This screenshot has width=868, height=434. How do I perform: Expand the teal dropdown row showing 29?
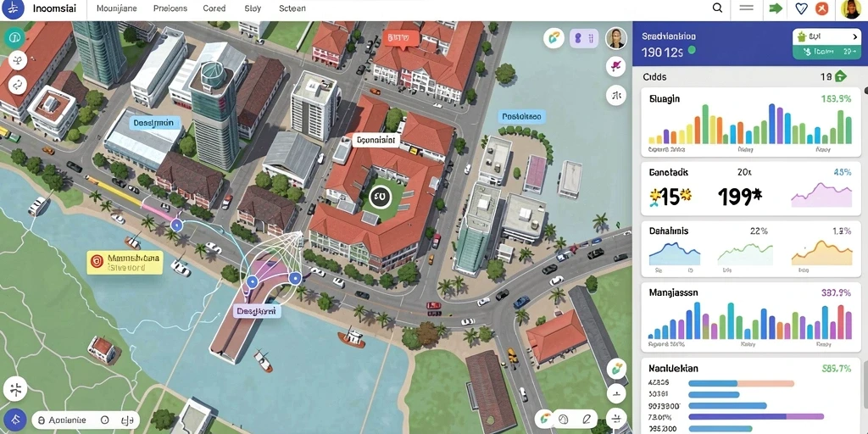point(825,52)
